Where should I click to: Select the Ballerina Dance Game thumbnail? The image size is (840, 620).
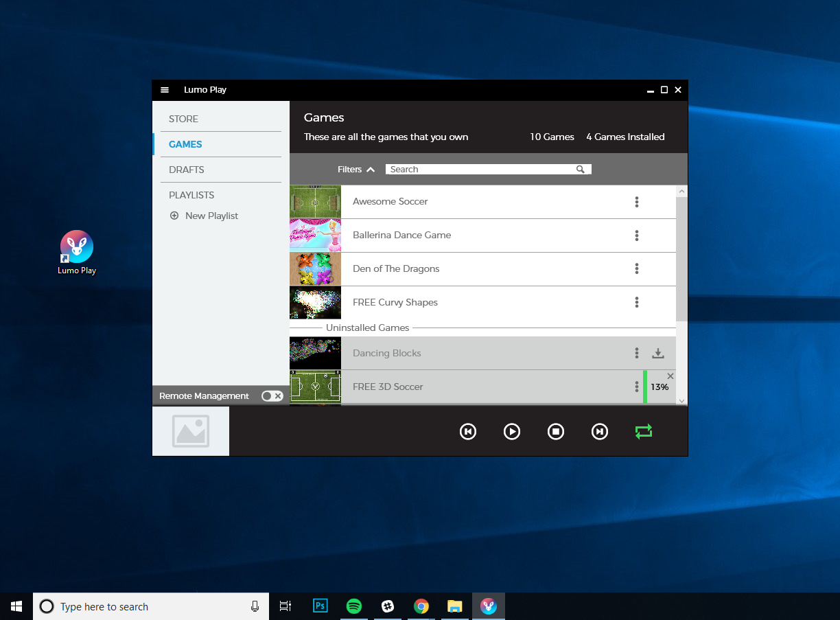pos(315,236)
